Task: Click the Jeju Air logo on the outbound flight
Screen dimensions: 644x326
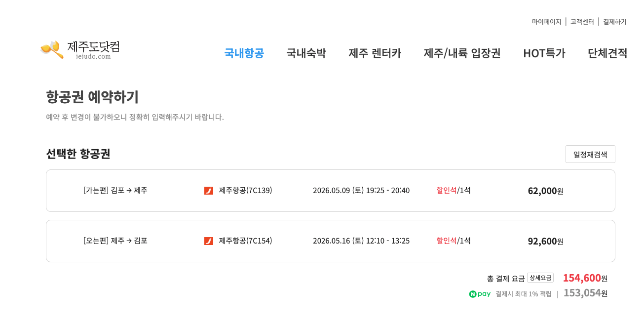Action: point(209,190)
